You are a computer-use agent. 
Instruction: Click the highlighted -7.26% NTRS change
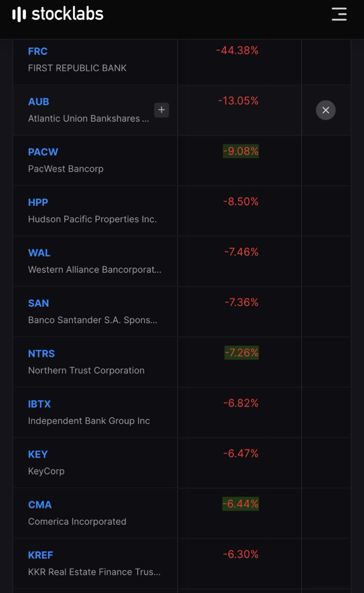241,353
